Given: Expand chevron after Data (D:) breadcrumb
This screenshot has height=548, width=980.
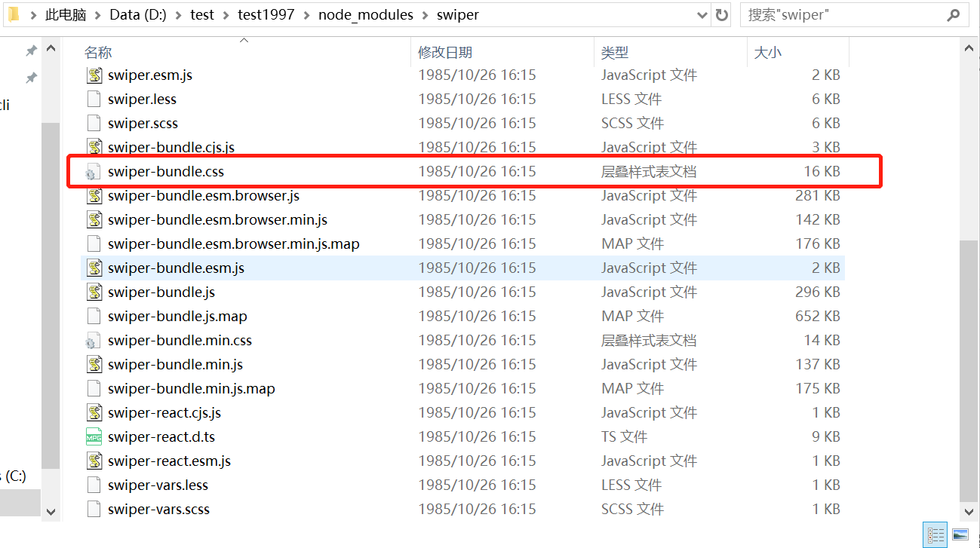Looking at the screenshot, I should [180, 15].
